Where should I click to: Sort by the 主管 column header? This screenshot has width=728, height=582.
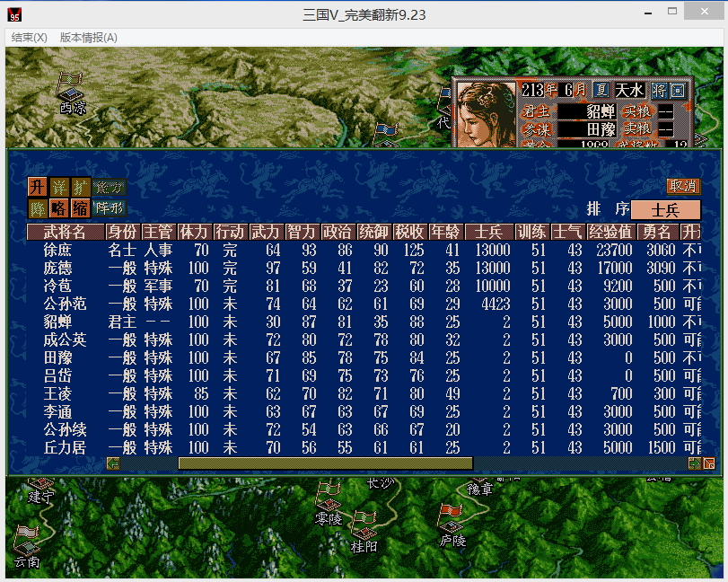(158, 232)
